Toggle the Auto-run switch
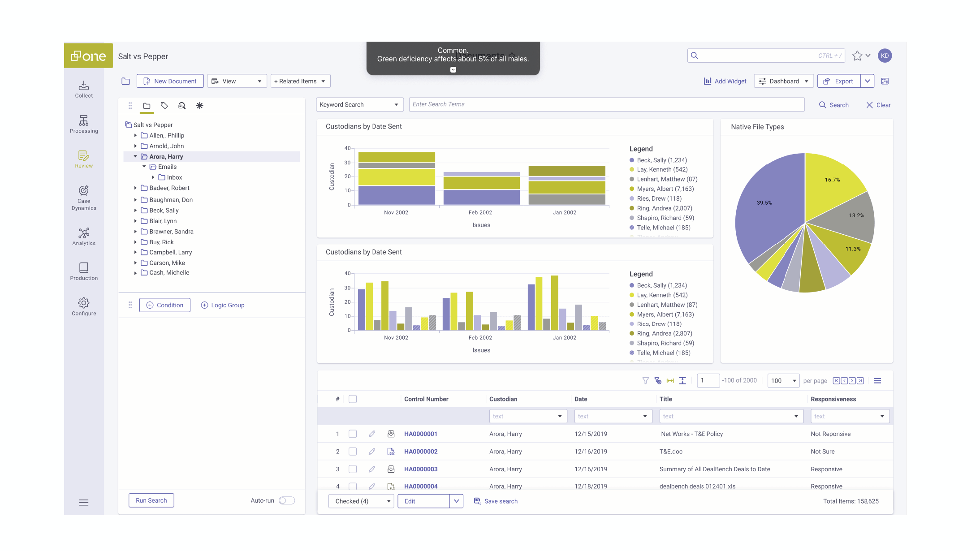The height and width of the screenshot is (551, 980). pyautogui.click(x=286, y=500)
